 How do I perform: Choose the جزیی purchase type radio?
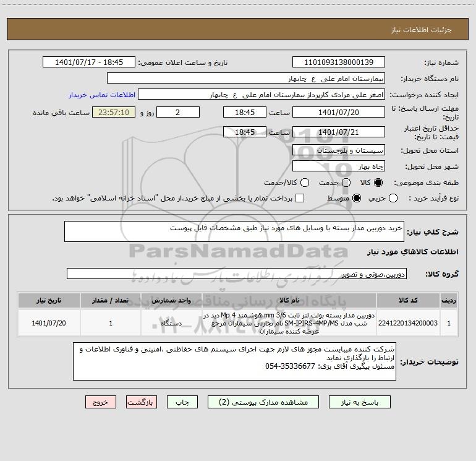(x=393, y=198)
